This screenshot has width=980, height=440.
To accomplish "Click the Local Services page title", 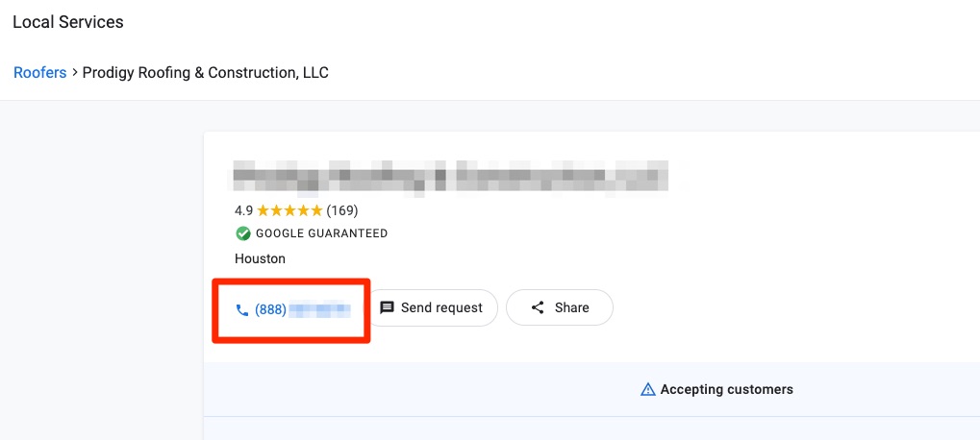I will pyautogui.click(x=67, y=21).
